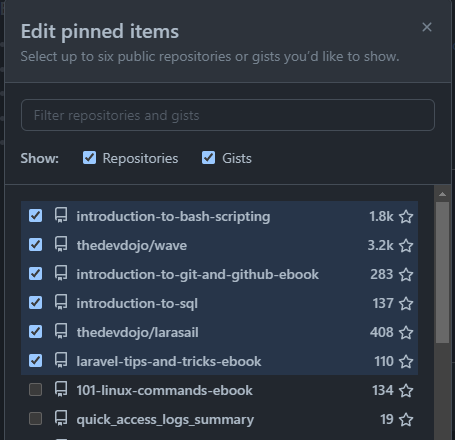Uncheck the thedevdojo/larasail checkbox
The height and width of the screenshot is (440, 455).
[x=35, y=332]
